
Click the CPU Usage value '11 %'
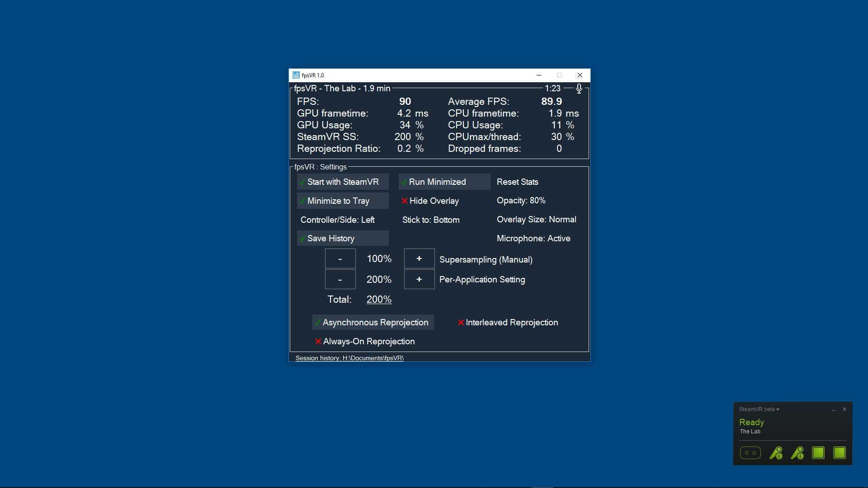(x=562, y=125)
